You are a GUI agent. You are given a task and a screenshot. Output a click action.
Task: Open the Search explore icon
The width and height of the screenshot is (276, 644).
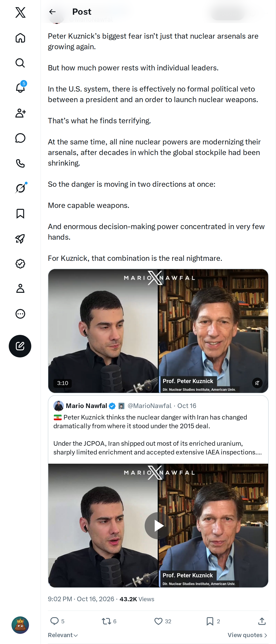point(20,63)
